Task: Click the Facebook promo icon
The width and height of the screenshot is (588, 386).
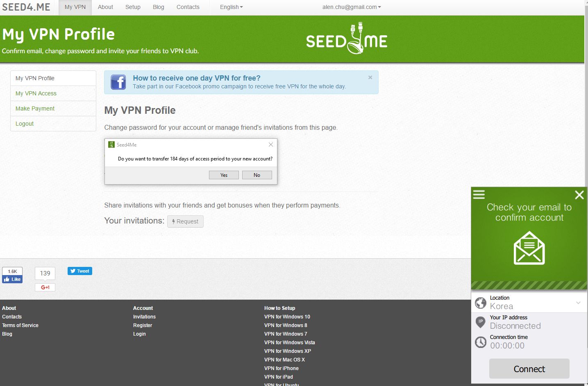Action: coord(118,82)
